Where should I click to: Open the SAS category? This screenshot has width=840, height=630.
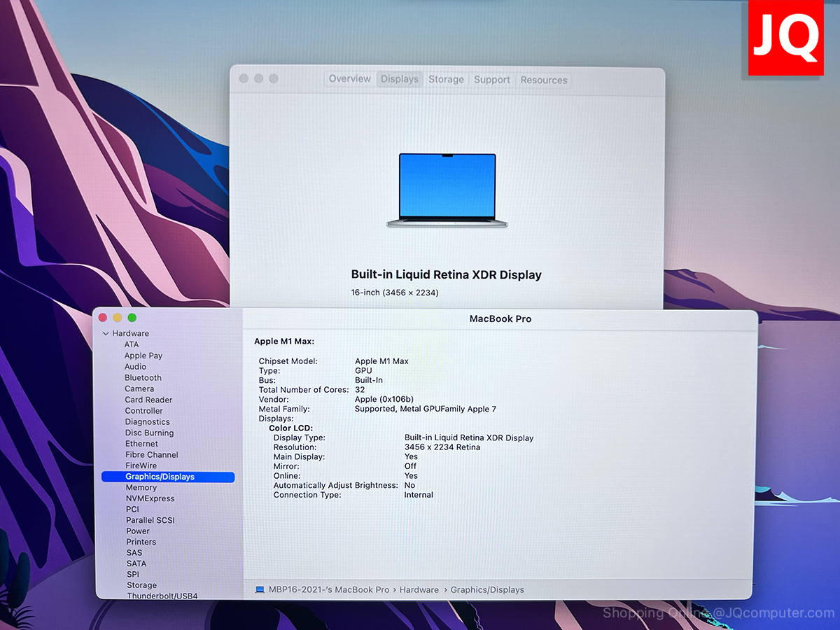[134, 553]
